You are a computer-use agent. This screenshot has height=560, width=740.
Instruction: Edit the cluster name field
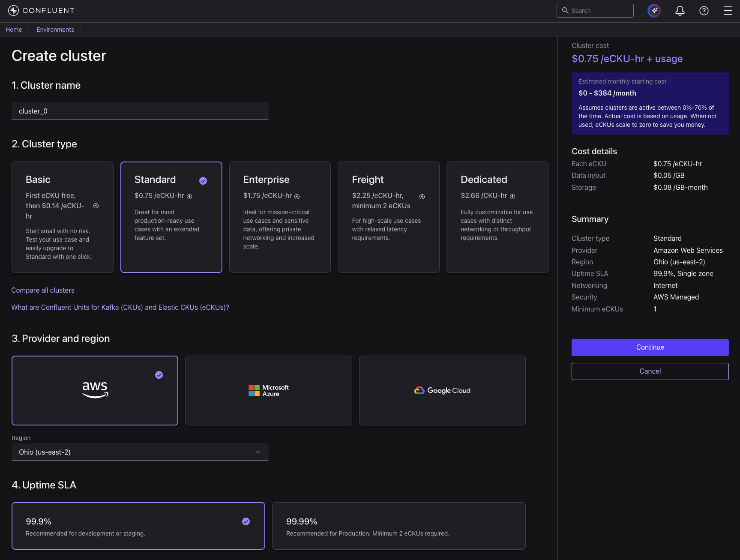pos(140,111)
